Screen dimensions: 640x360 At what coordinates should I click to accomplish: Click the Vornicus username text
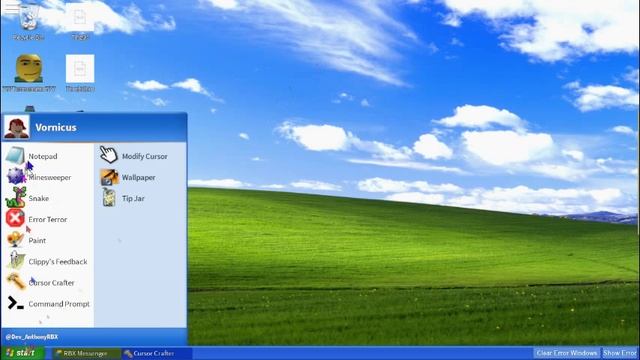pos(56,127)
